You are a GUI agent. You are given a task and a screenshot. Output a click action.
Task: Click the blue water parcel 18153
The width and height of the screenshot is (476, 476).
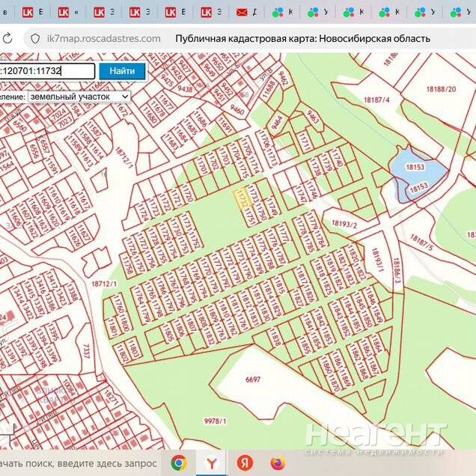click(414, 168)
